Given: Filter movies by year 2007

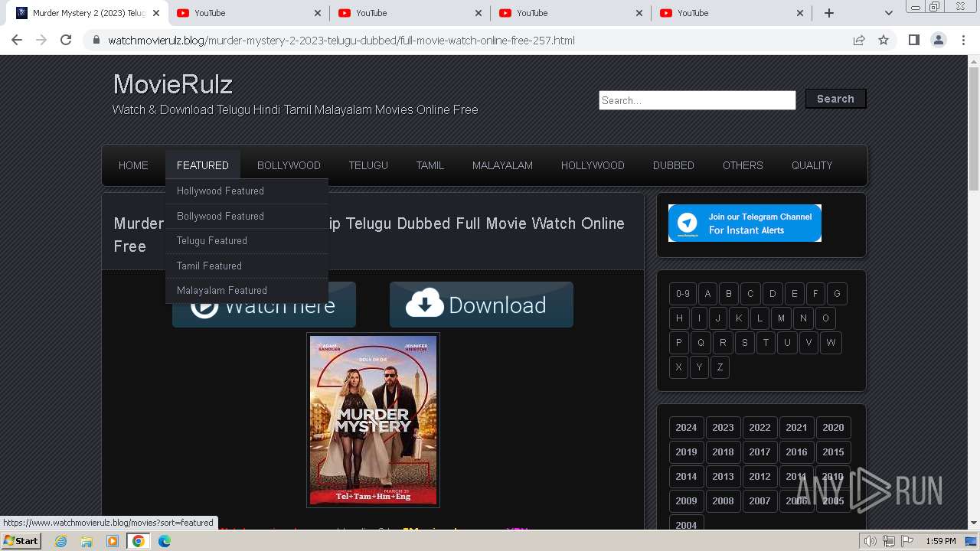Looking at the screenshot, I should [759, 501].
